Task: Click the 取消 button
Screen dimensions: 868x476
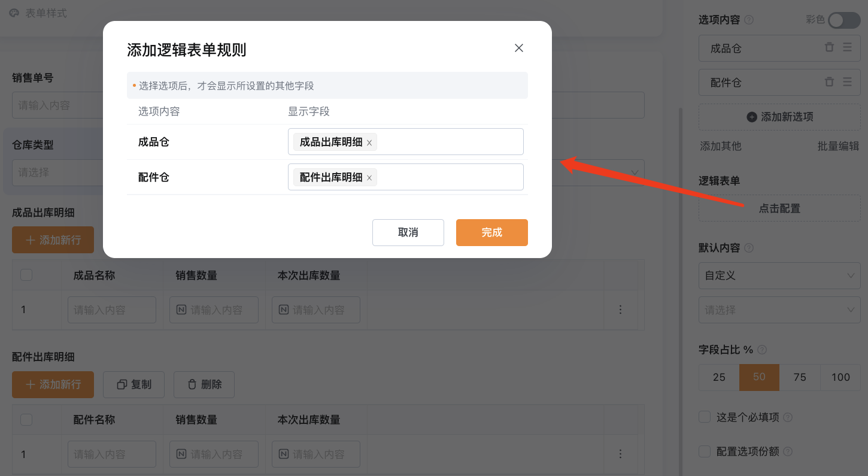Action: pos(408,232)
